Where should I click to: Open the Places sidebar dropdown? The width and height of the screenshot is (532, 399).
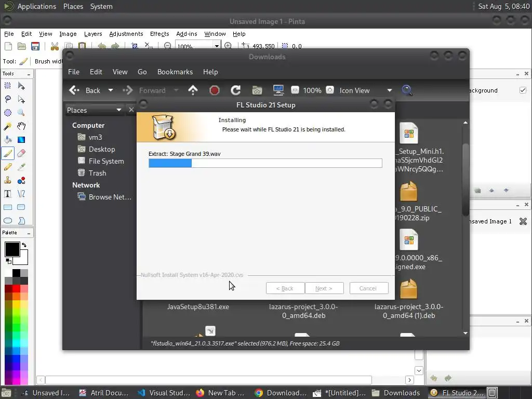(x=118, y=110)
